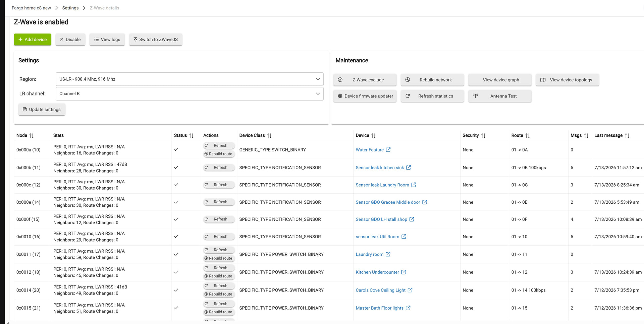The image size is (644, 324).
Task: Open external link icon for Carols Cove Ceiling Light
Action: coord(410,290)
